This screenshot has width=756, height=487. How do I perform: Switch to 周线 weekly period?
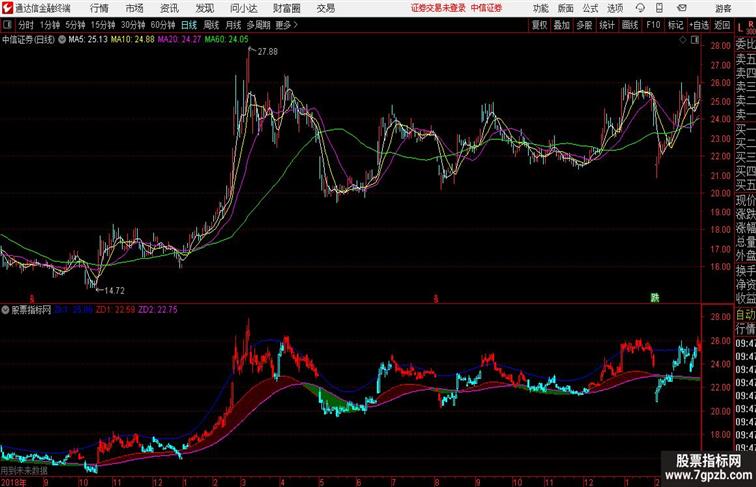coord(211,25)
